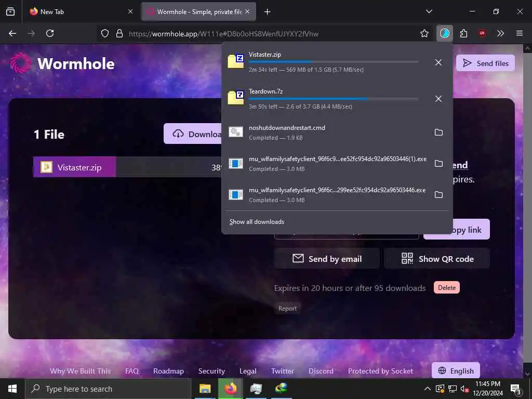Show more tools overflow chevrons
This screenshot has width=532, height=399.
(500, 33)
